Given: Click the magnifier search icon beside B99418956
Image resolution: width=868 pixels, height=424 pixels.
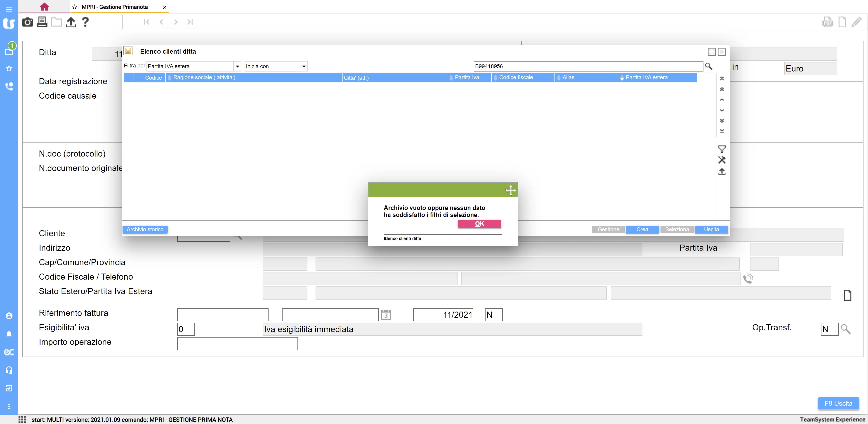Looking at the screenshot, I should point(709,67).
